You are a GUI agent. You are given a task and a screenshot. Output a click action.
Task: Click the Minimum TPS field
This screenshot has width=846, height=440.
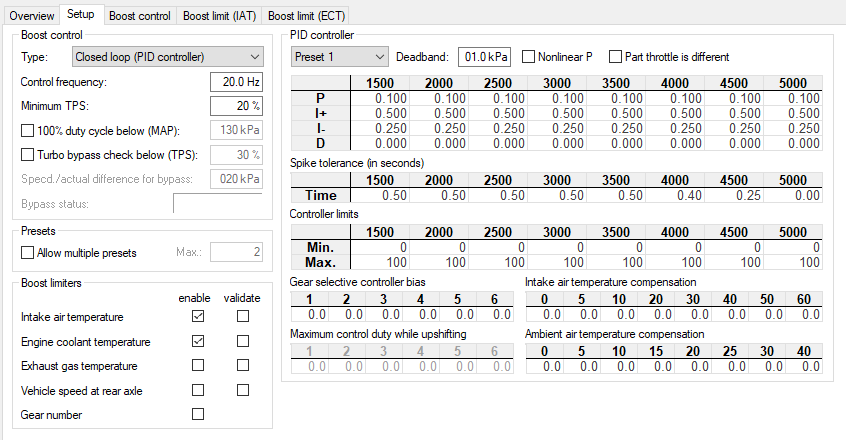tap(236, 106)
